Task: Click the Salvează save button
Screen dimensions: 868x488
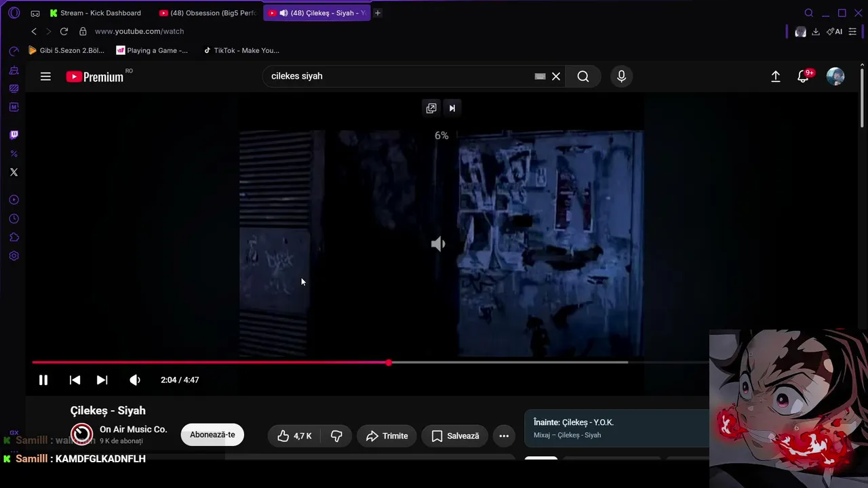Action: click(x=455, y=436)
